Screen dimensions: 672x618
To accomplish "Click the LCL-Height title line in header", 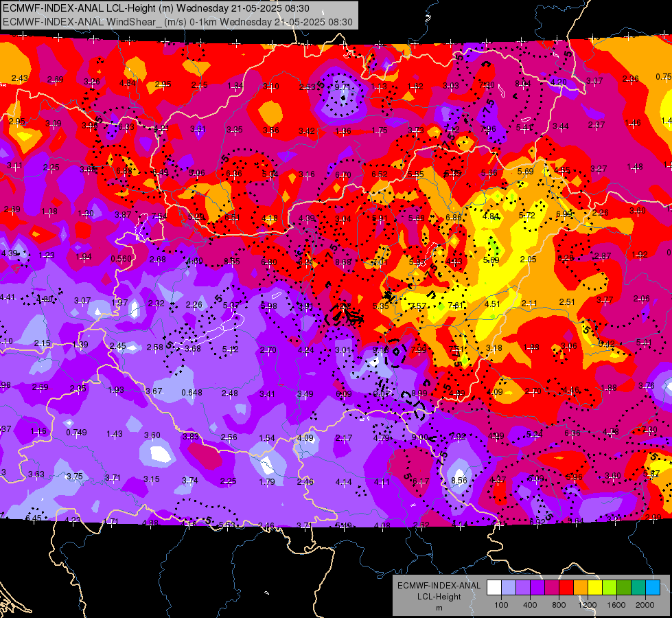I will 156,8.
